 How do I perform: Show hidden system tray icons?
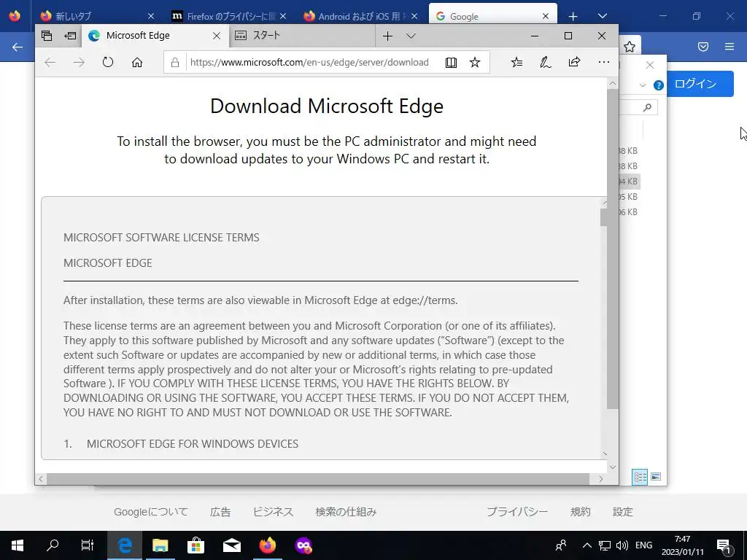click(587, 545)
